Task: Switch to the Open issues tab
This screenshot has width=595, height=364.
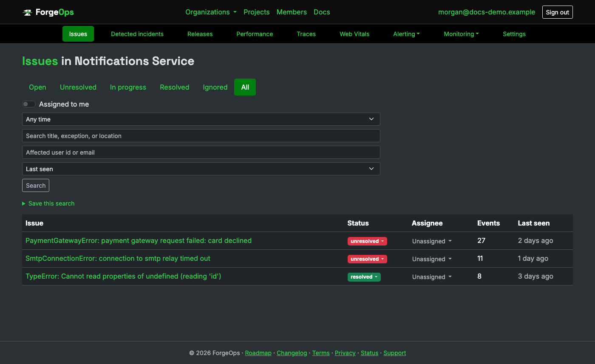Action: 37,87
